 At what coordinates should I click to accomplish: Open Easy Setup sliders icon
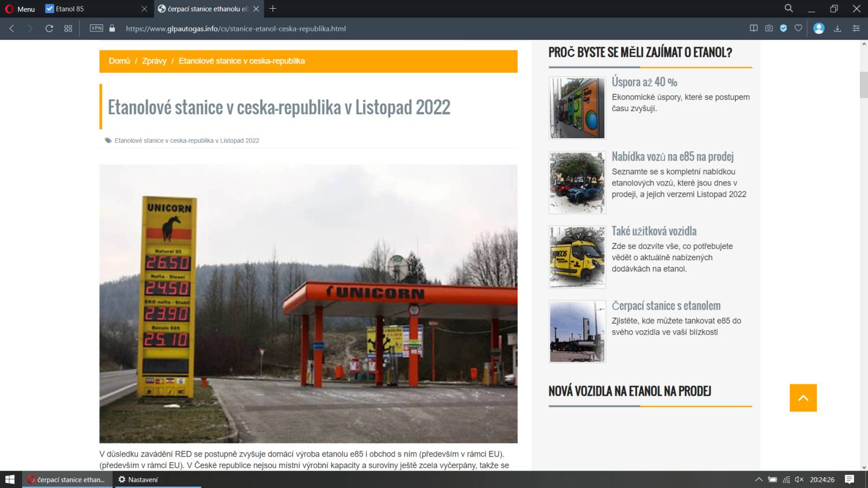point(856,28)
